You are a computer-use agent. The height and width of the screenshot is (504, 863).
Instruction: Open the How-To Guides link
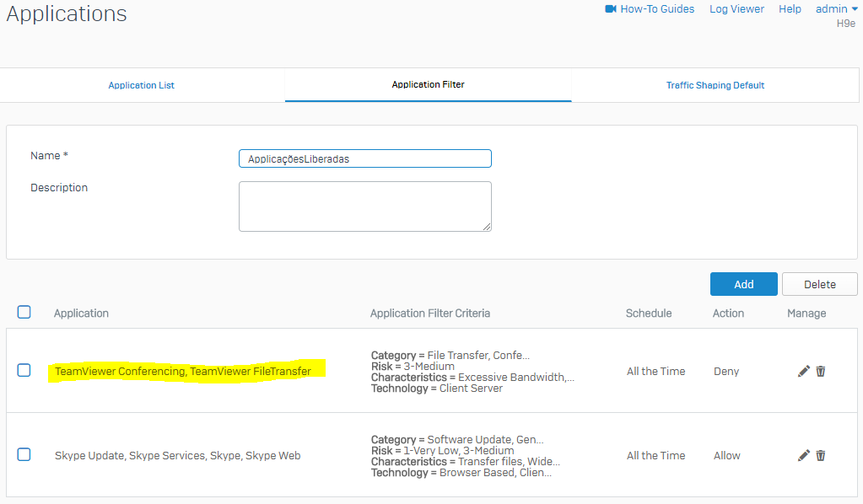657,8
